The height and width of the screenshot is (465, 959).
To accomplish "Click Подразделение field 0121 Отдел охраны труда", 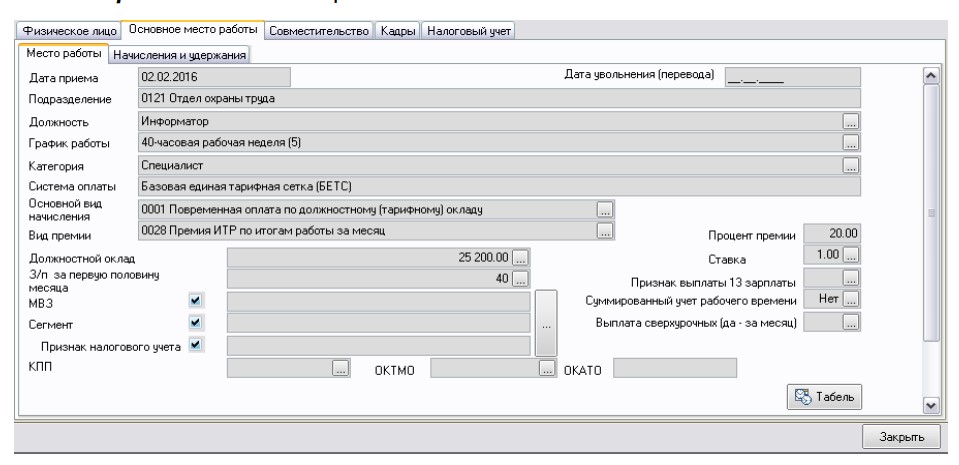I will pyautogui.click(x=499, y=99).
